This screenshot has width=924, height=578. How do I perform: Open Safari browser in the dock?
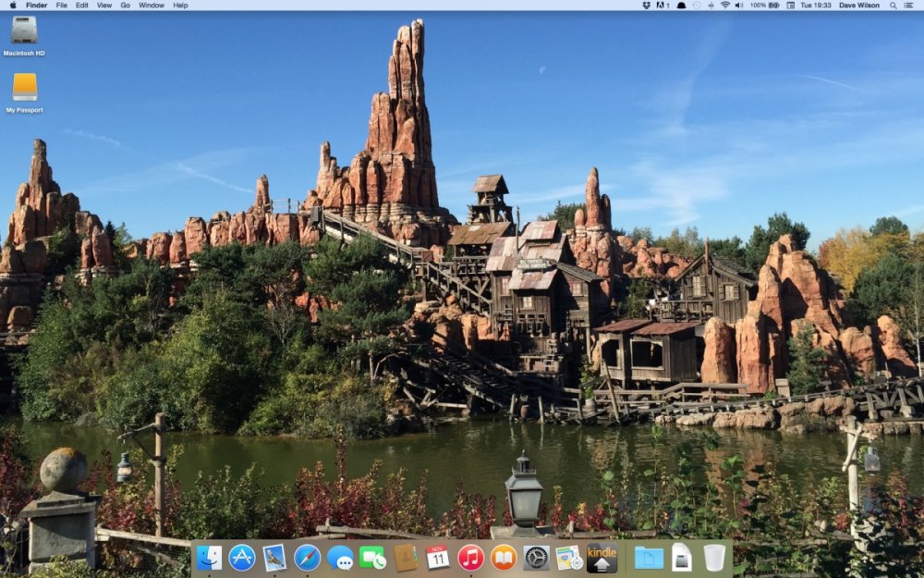click(x=308, y=558)
